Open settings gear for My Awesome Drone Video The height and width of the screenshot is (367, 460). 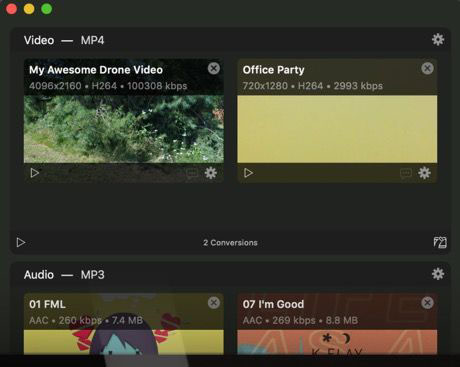pyautogui.click(x=210, y=173)
